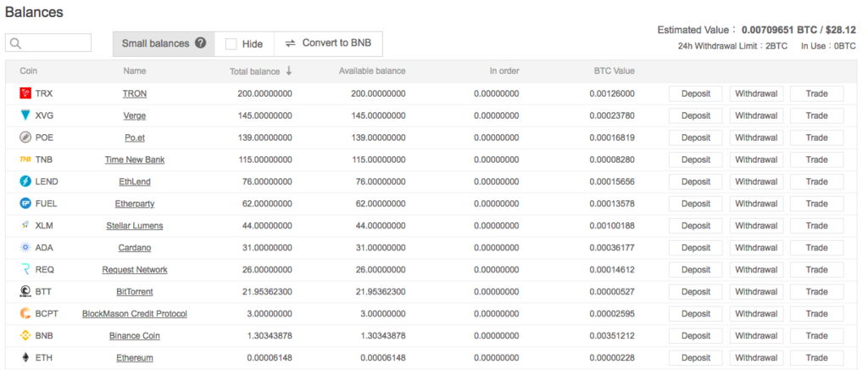Click the 24h Withdrawal Limit text
Viewport: 868px width, 370px height.
[732, 46]
